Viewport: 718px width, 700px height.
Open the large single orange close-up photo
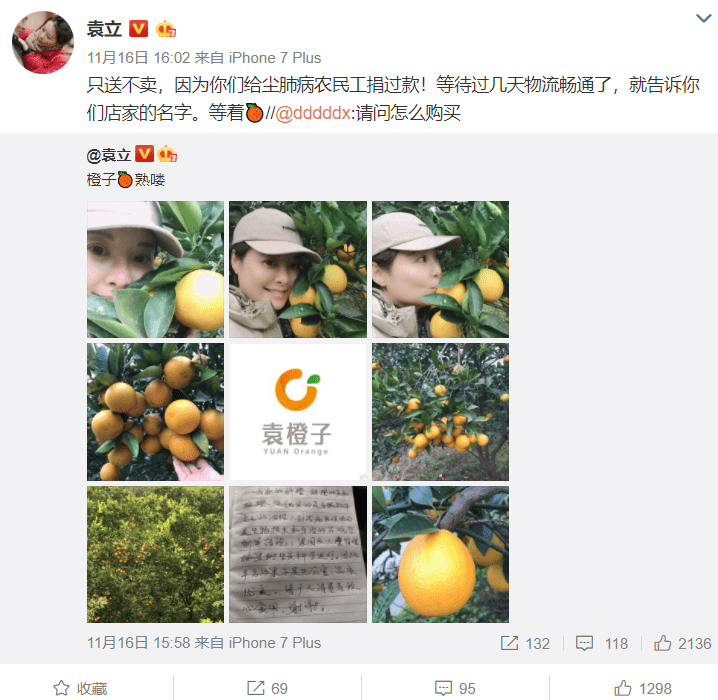tap(440, 554)
